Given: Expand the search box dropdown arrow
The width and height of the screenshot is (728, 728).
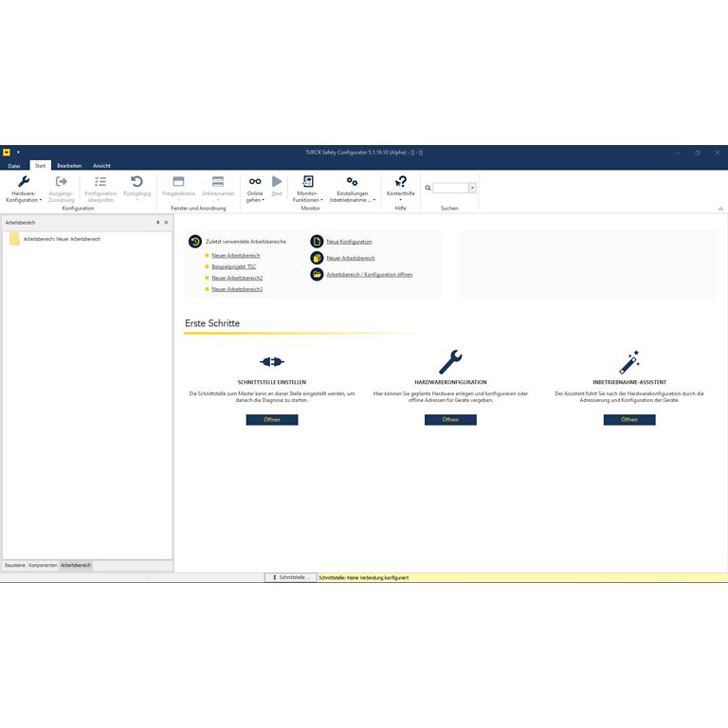Looking at the screenshot, I should pos(472,188).
